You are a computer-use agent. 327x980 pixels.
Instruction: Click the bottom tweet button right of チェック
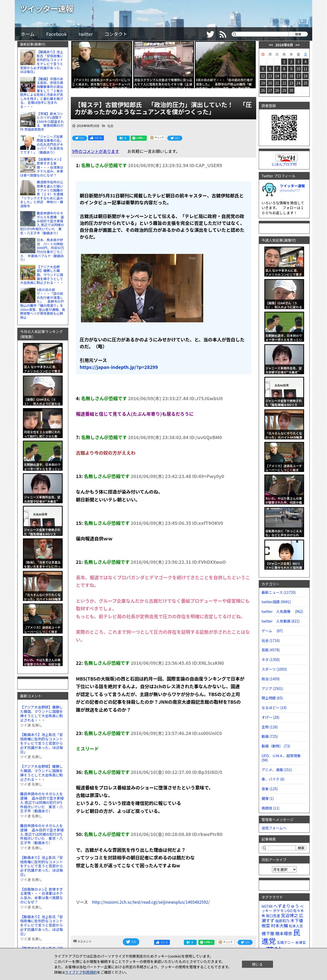(245, 942)
